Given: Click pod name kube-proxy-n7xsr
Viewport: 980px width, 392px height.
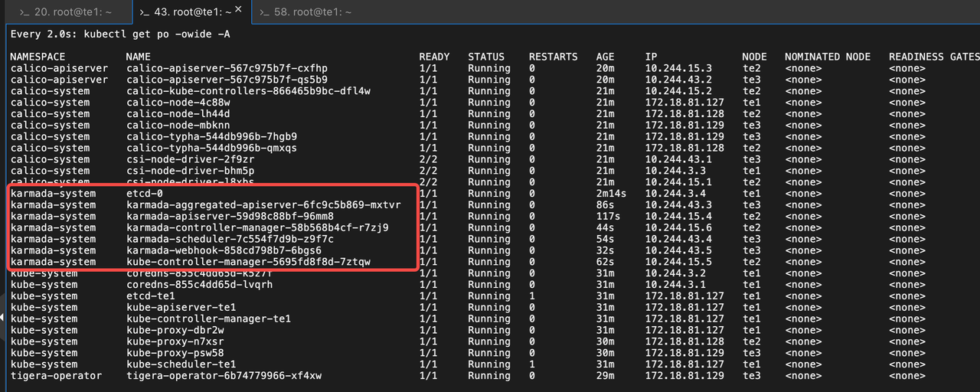Looking at the screenshot, I should coord(175,341).
